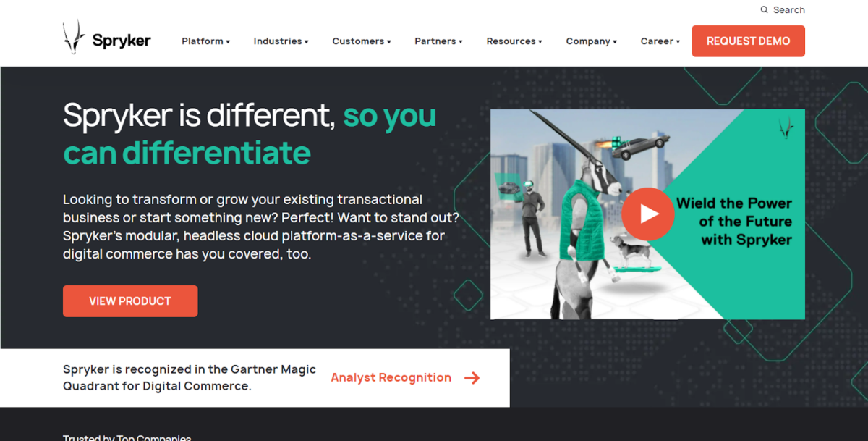The height and width of the screenshot is (441, 868).
Task: Follow the Analyst Recognition link
Action: pos(391,377)
